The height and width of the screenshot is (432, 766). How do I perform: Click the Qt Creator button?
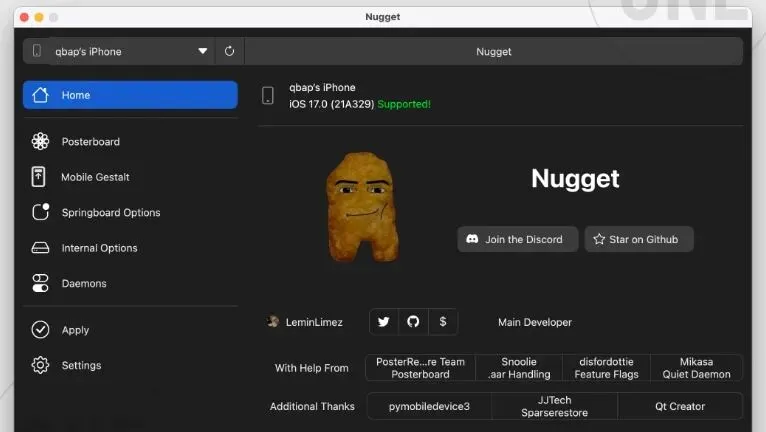[680, 407]
